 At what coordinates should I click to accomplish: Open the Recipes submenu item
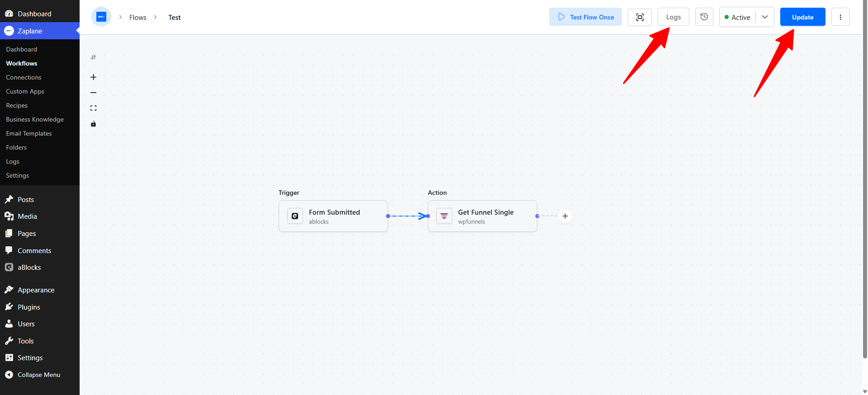(x=17, y=105)
